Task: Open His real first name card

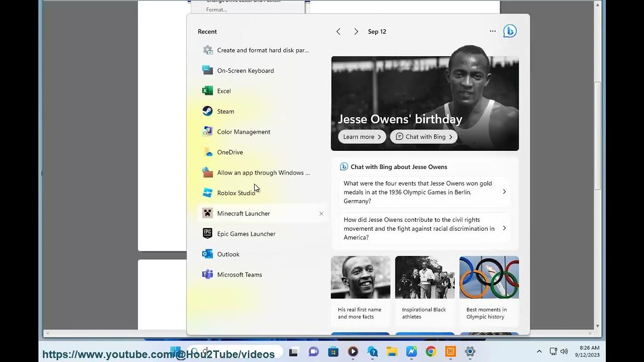Action: [360, 291]
